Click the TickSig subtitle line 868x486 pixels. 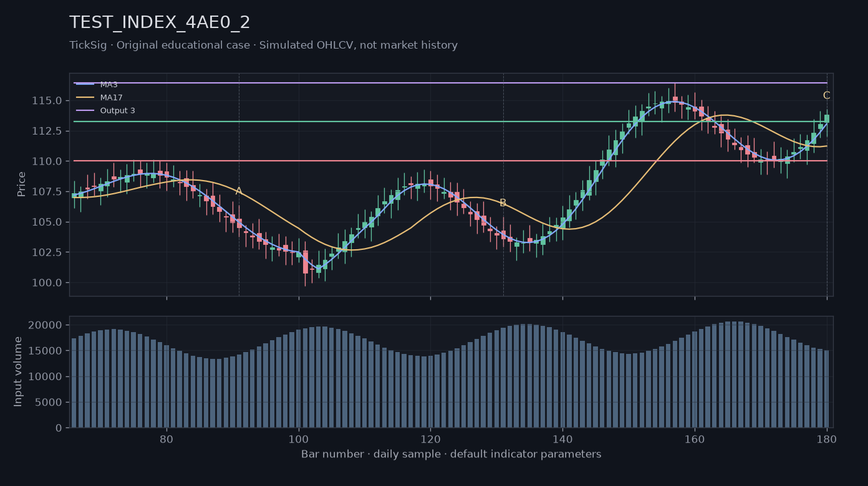(263, 45)
